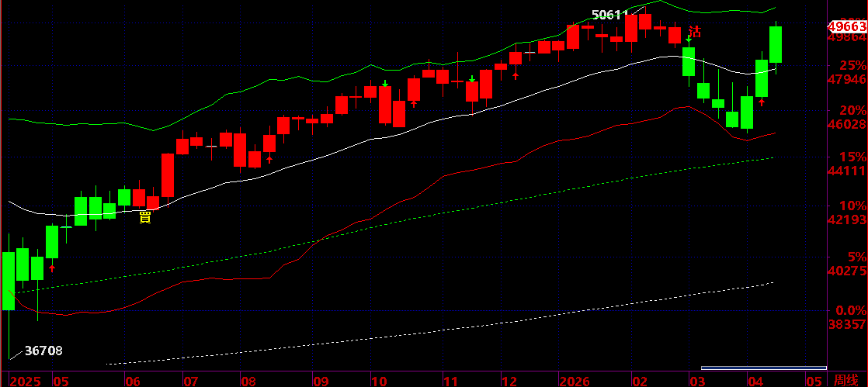Click the 38357 price axis value
The width and height of the screenshot is (868, 387).
tap(846, 324)
